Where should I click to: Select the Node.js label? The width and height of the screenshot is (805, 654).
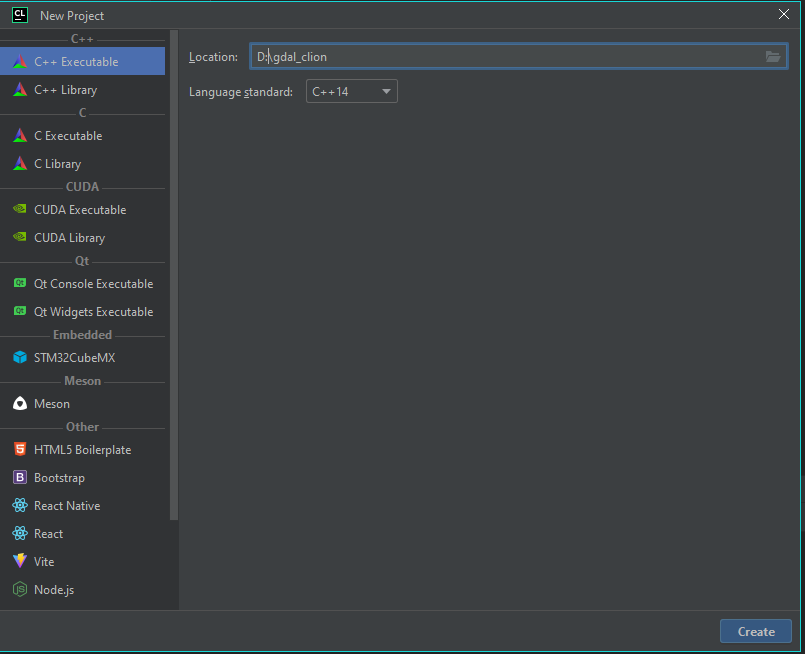(54, 590)
